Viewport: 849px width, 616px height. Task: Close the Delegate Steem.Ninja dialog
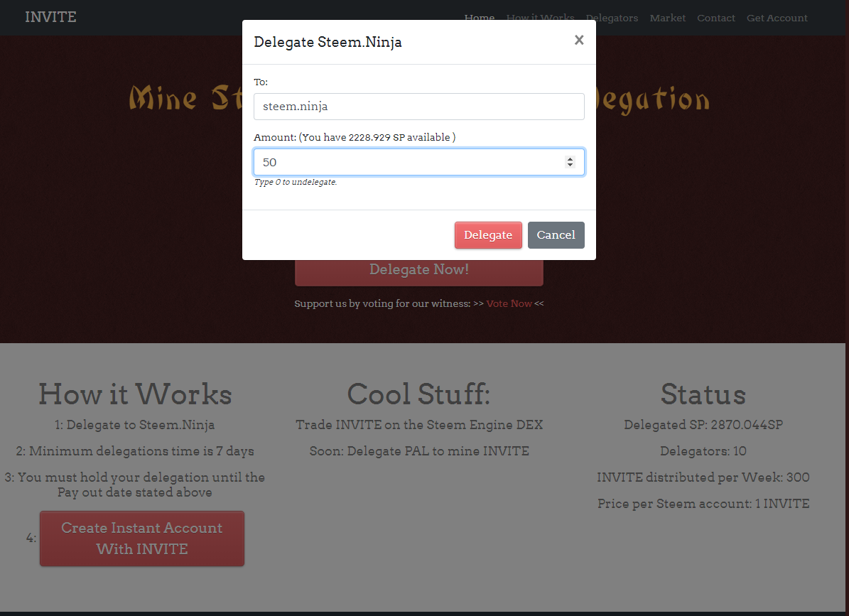[579, 40]
